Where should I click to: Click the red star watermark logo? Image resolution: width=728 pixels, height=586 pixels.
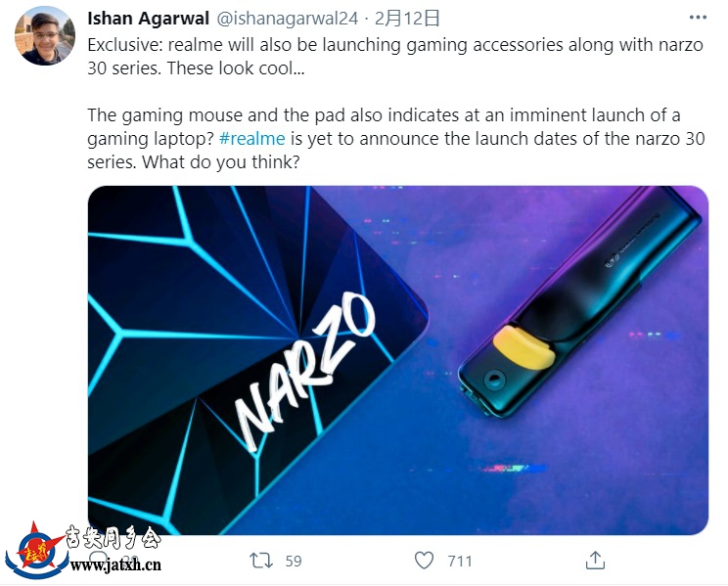pos(36,550)
